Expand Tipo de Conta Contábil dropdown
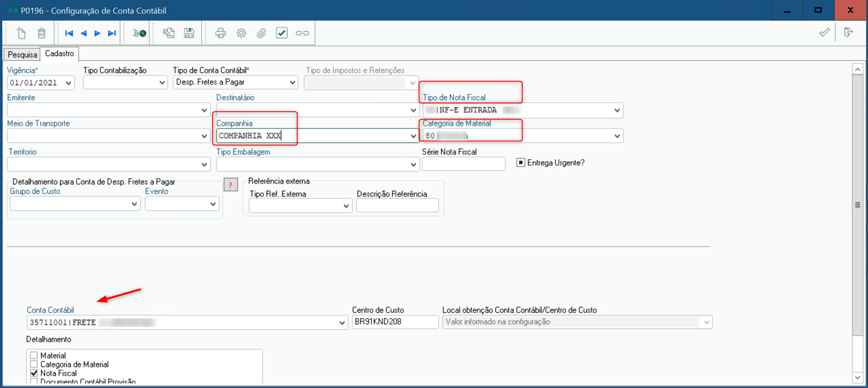The width and height of the screenshot is (868, 388). (x=293, y=82)
